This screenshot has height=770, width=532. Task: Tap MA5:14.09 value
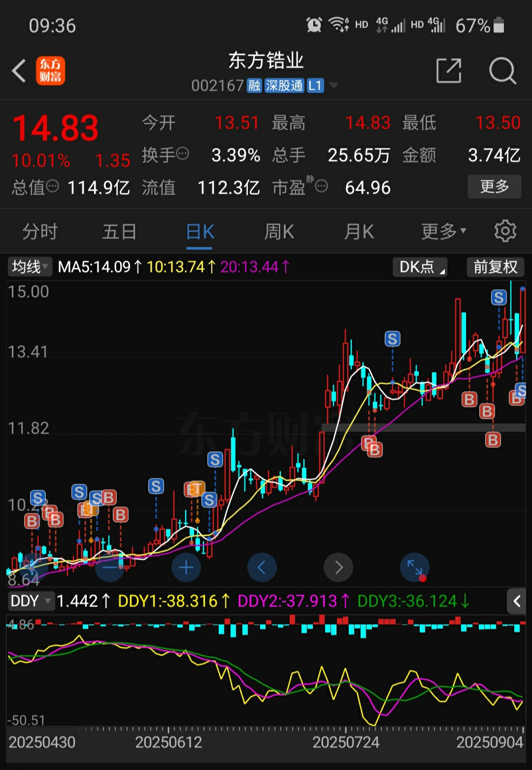[x=100, y=267]
